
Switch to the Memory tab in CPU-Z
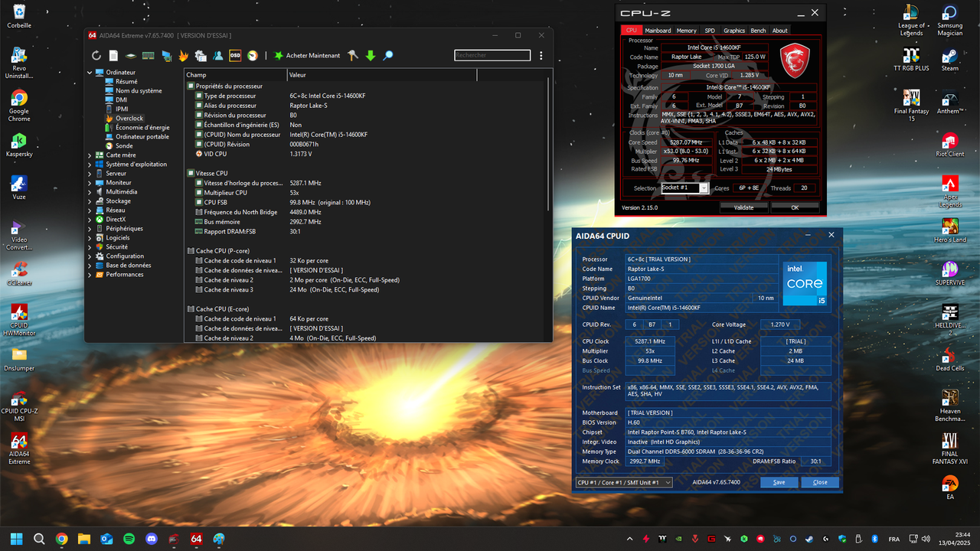[x=687, y=31]
